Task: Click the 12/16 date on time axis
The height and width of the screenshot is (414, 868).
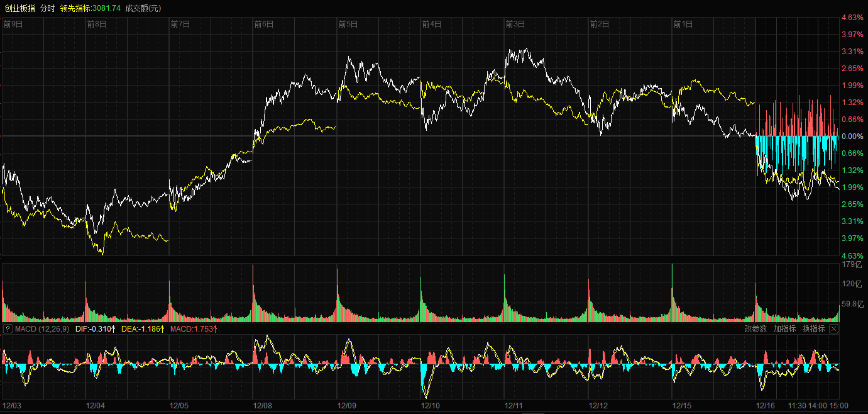Action: click(765, 406)
